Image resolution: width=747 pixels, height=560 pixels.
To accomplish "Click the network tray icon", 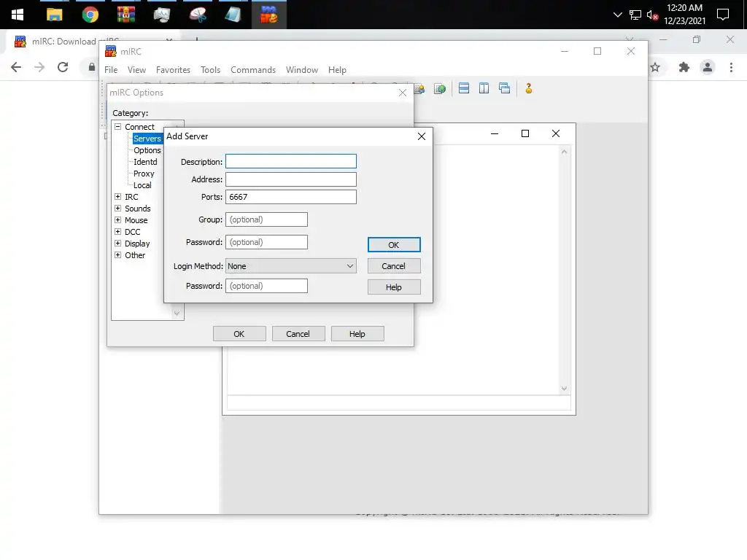I will point(635,15).
